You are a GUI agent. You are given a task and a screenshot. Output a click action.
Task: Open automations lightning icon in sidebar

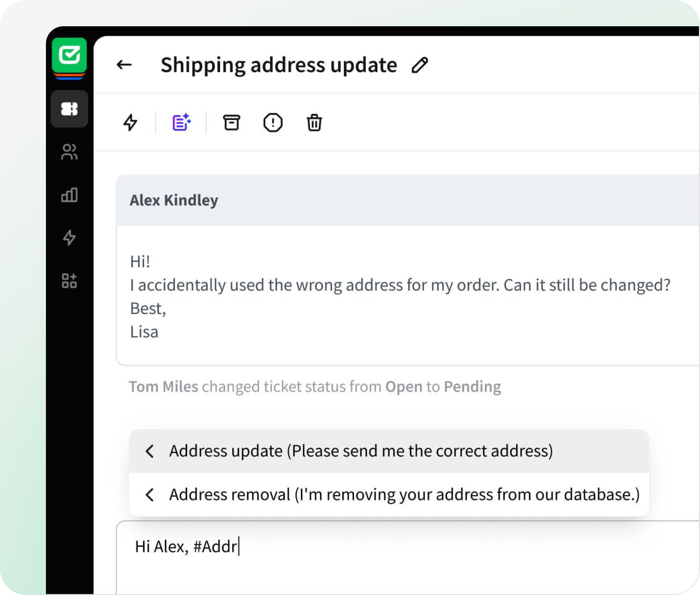(69, 238)
